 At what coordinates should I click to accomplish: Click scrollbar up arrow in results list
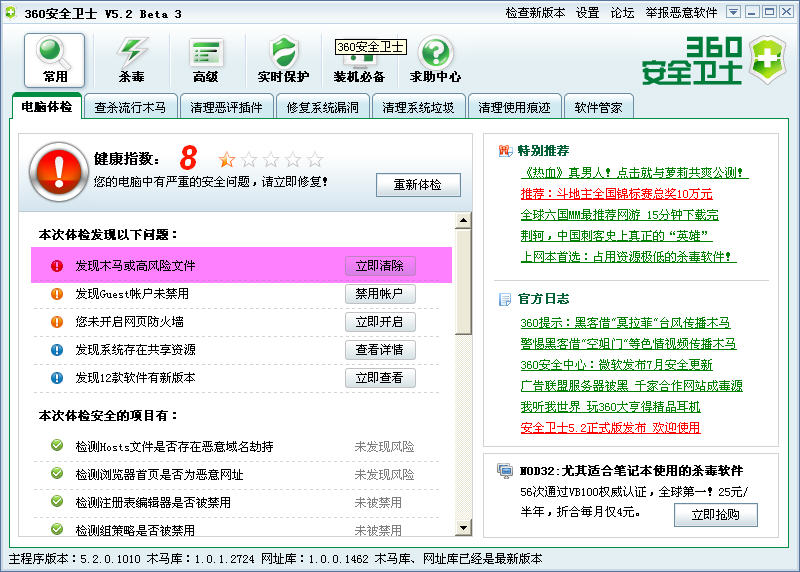click(x=463, y=221)
